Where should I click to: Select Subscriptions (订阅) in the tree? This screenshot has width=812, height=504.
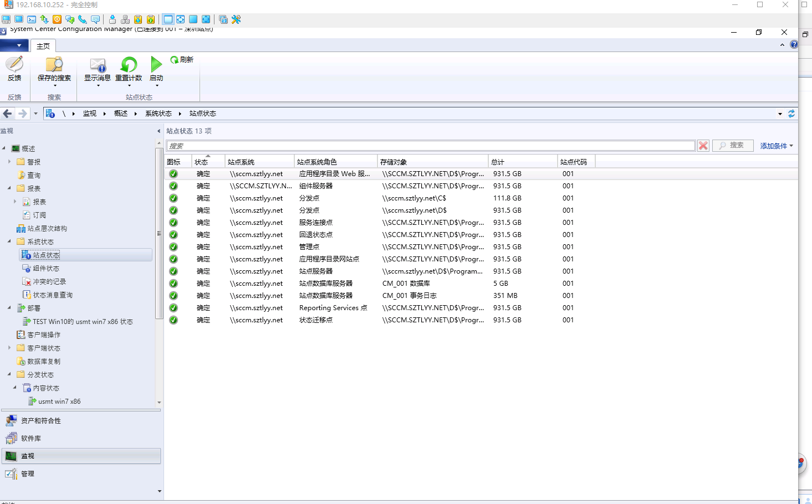click(34, 215)
